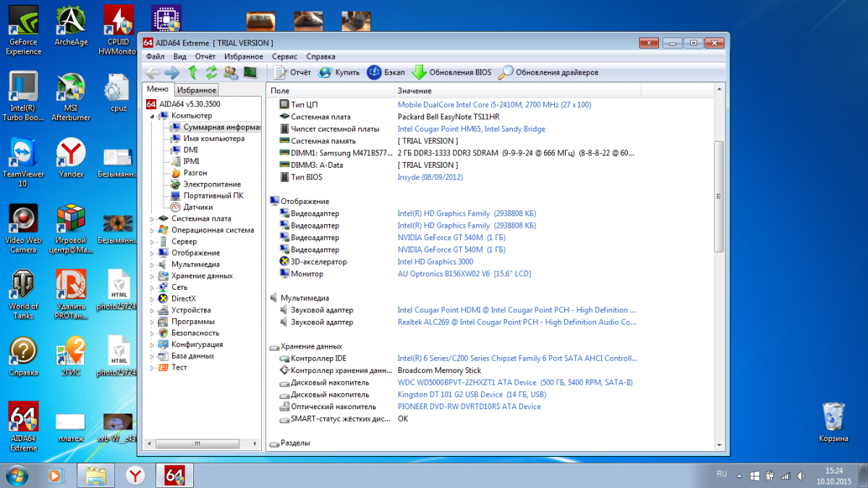Collapse the Компьютер tree node

point(153,116)
